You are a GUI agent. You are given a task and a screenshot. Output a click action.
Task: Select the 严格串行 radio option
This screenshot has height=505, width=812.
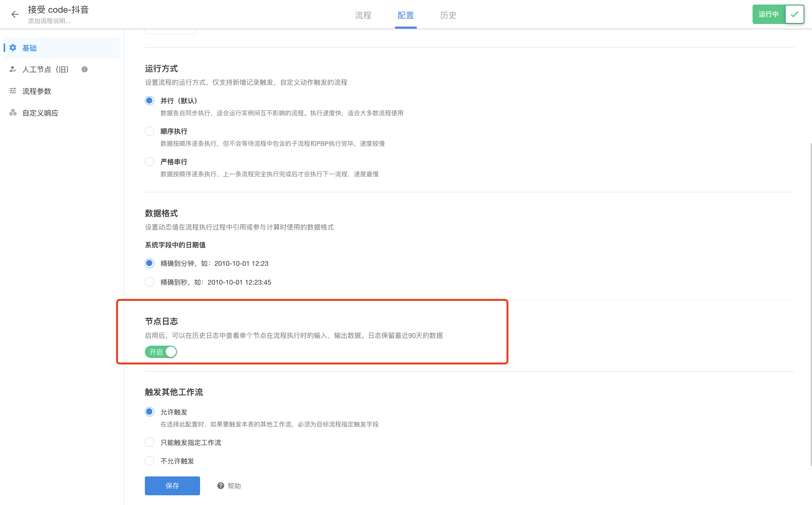[149, 162]
